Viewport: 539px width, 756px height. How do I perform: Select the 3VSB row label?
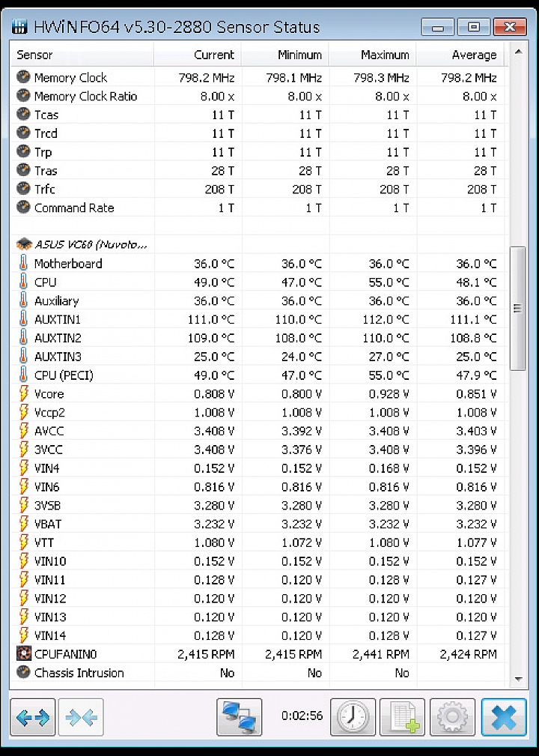(47, 505)
